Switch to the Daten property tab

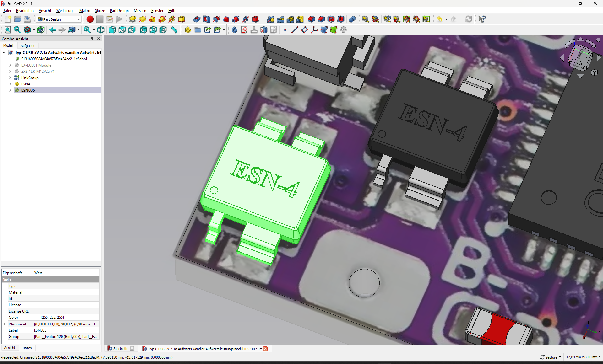(27, 348)
